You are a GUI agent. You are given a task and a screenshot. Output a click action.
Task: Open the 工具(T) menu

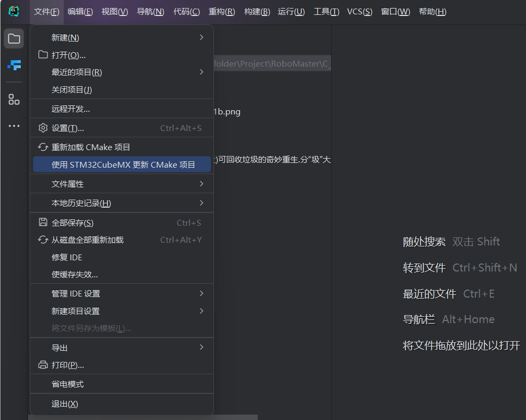point(326,12)
